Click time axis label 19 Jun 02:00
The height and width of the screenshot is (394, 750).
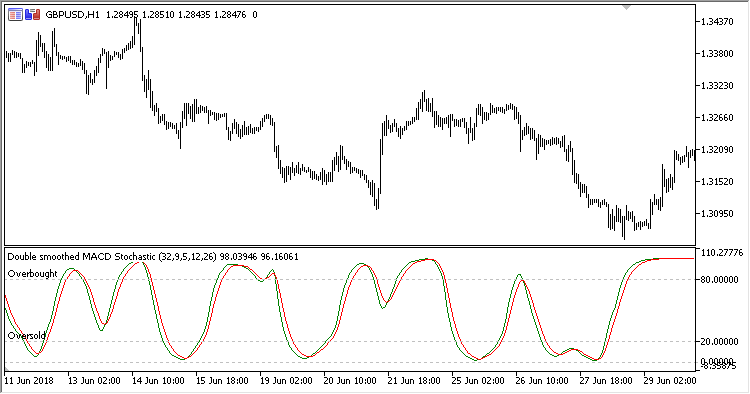click(x=286, y=381)
